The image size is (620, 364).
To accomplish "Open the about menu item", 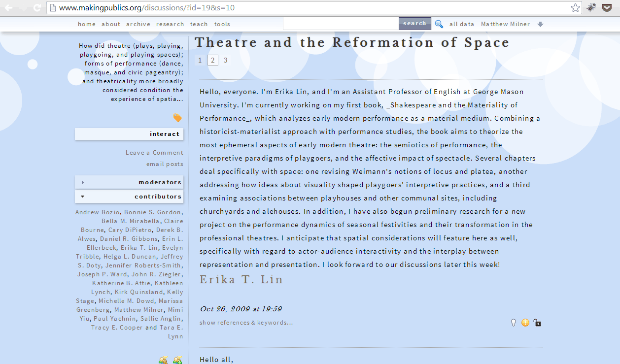I will click(x=111, y=24).
